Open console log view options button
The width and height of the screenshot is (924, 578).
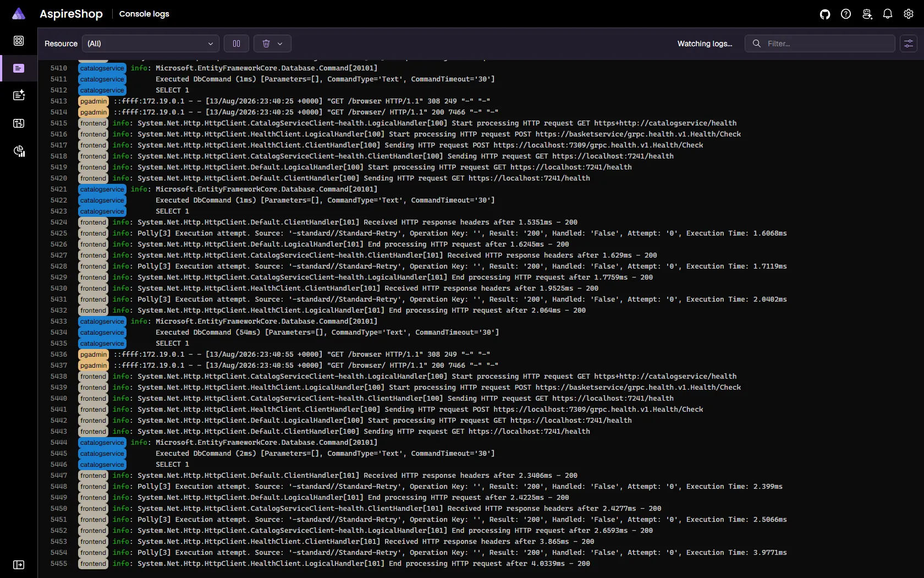coord(909,43)
